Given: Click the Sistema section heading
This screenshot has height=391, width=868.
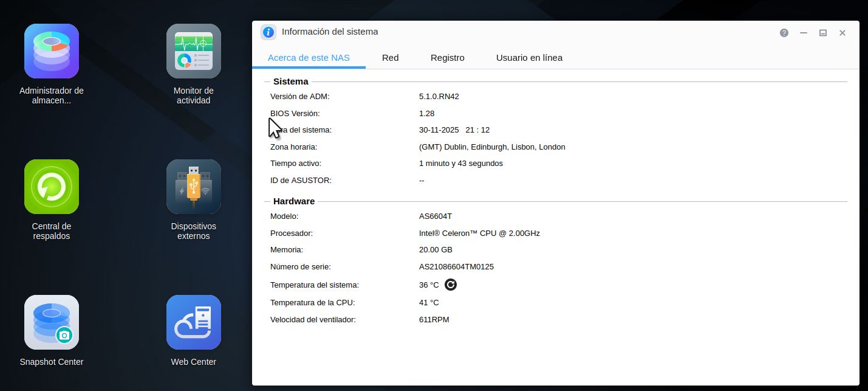Looking at the screenshot, I should point(290,81).
